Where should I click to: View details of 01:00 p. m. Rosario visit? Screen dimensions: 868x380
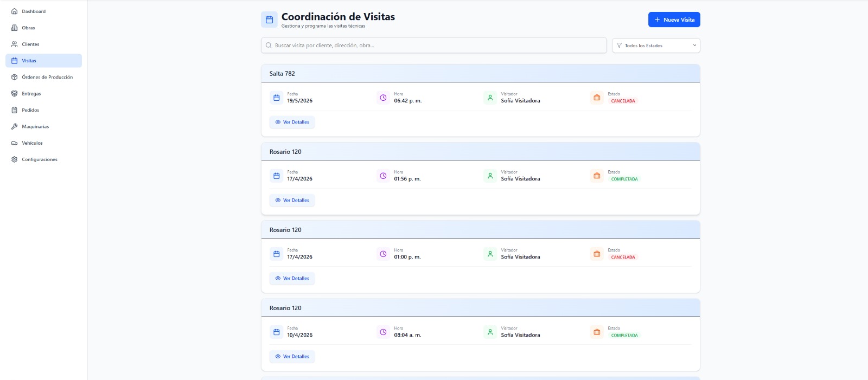click(292, 278)
